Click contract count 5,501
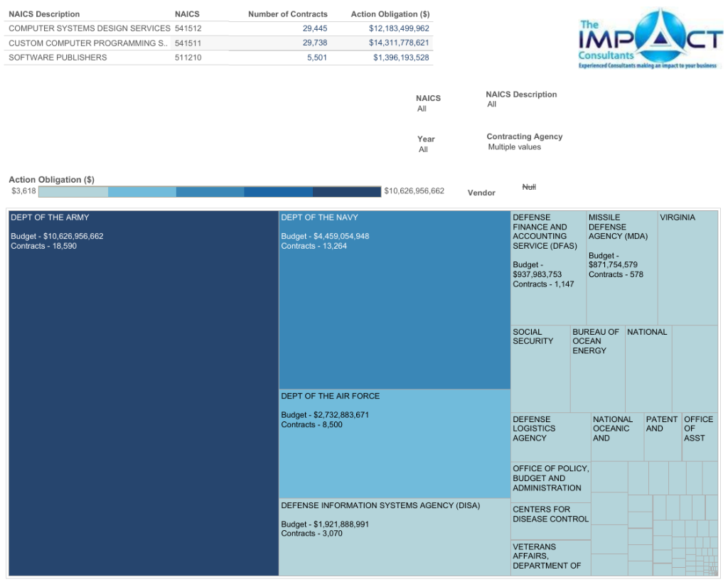The image size is (728, 582). [317, 58]
